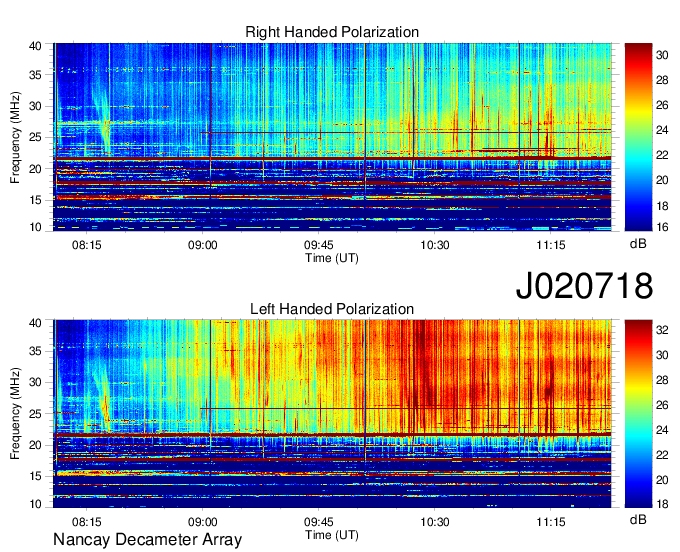680x552 pixels.
Task: Click the color bar beside the left-handed plot
Action: (638, 414)
